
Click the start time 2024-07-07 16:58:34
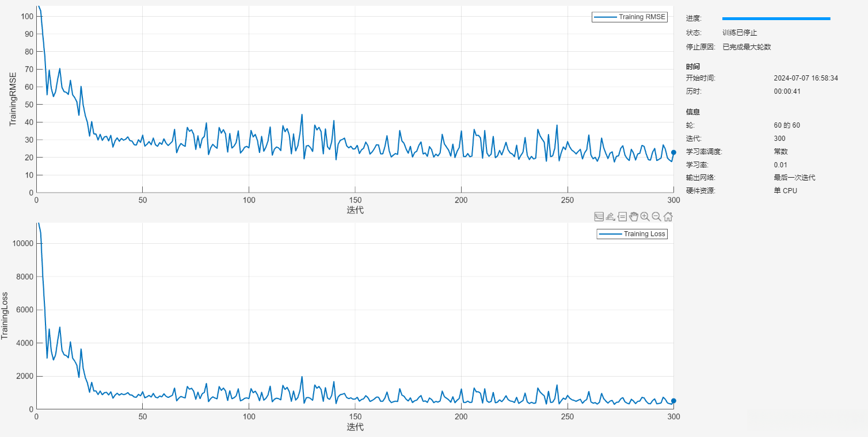point(806,78)
